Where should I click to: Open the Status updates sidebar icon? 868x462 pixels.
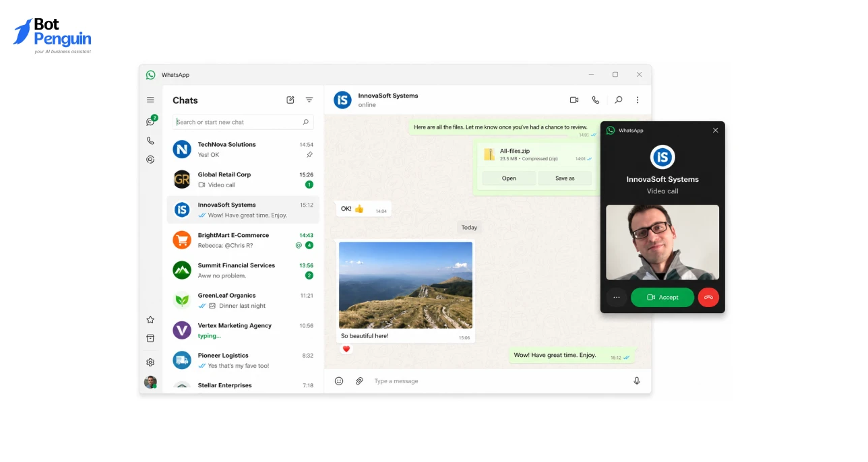tap(150, 160)
